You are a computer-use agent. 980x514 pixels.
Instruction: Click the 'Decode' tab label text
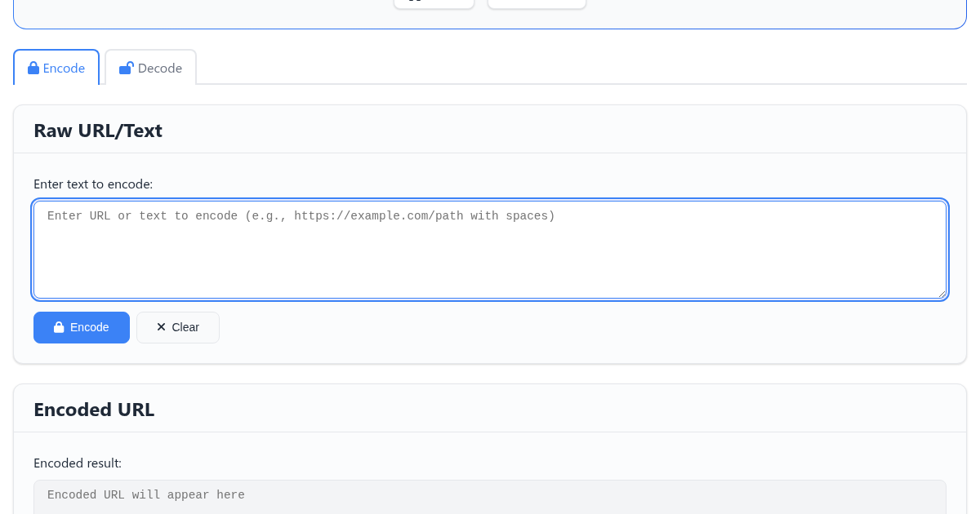[x=160, y=69]
